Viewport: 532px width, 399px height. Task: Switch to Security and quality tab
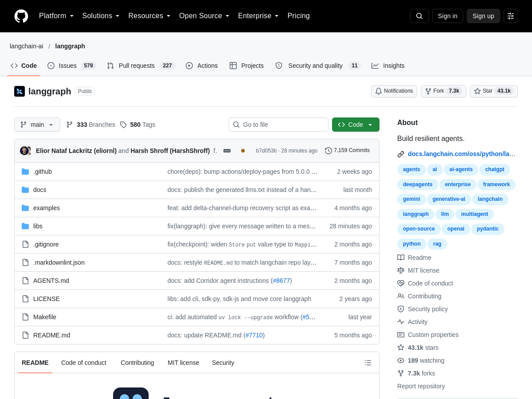(x=318, y=66)
